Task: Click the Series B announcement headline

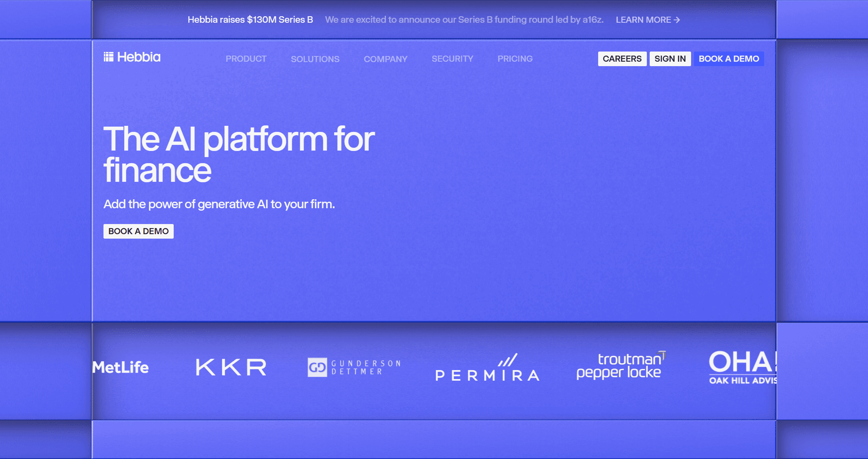Action: 250,20
